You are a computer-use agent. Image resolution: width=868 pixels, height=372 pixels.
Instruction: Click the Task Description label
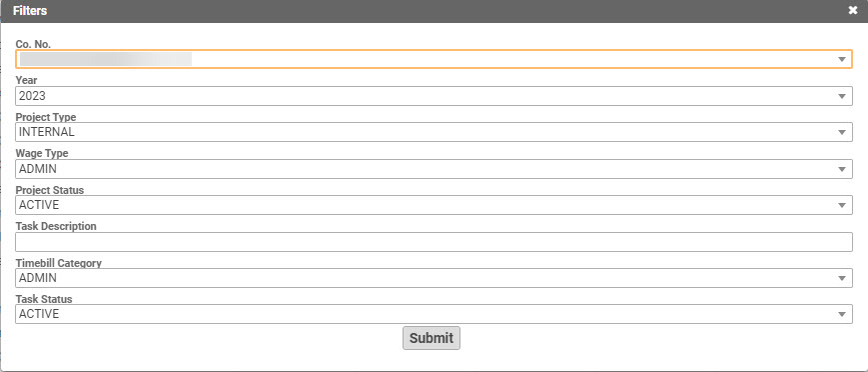click(x=56, y=226)
